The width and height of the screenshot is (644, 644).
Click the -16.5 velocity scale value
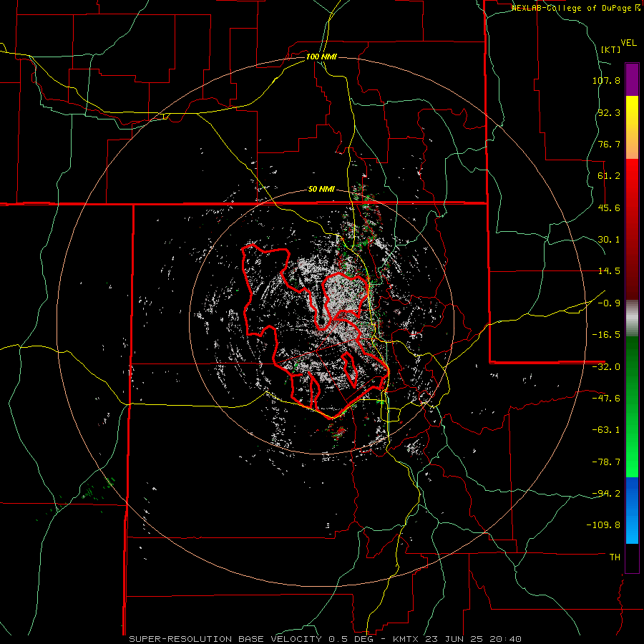coord(606,335)
